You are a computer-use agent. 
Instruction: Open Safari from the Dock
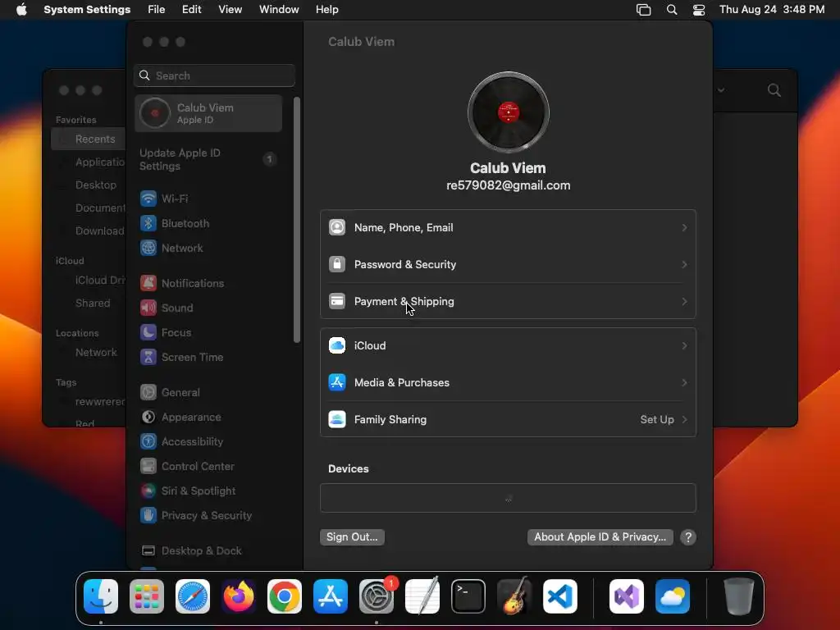(193, 596)
